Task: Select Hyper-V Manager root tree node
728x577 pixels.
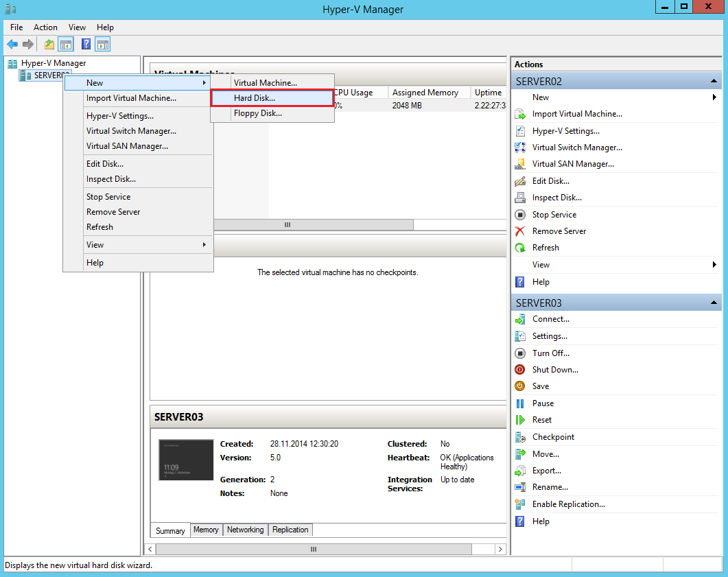Action: point(54,63)
